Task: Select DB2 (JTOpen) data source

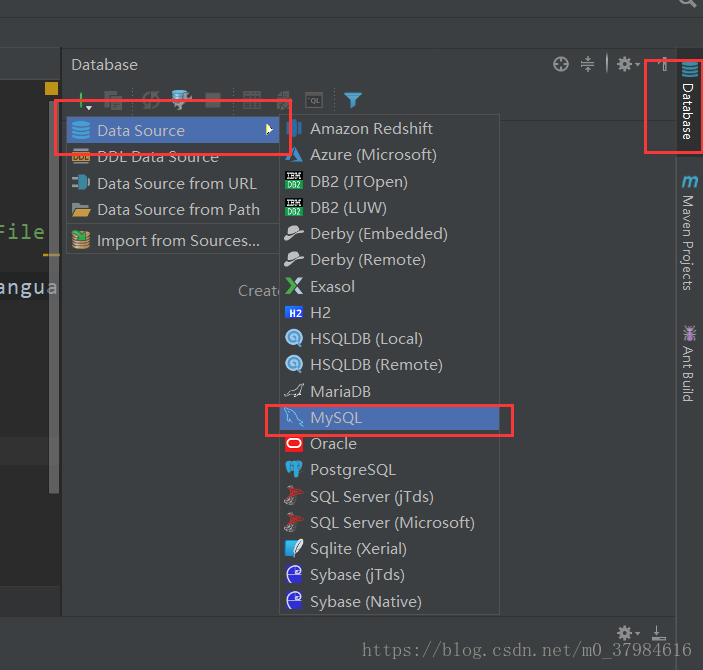Action: pyautogui.click(x=389, y=182)
